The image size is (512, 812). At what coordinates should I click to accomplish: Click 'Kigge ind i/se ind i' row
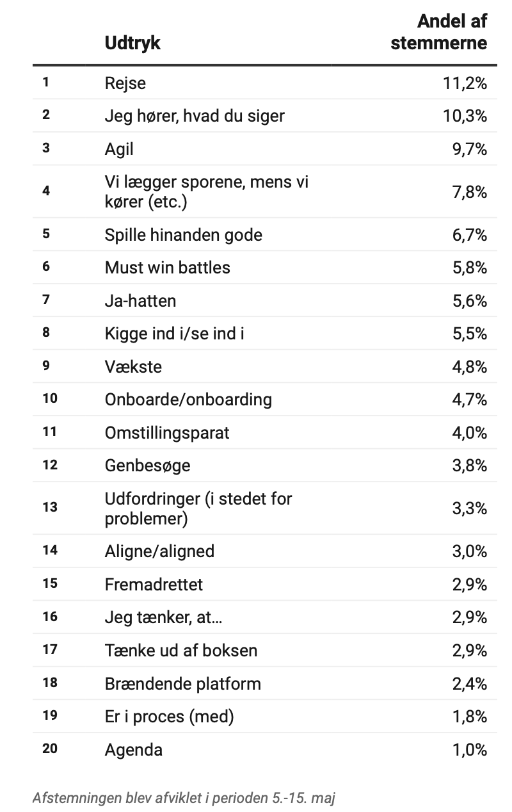click(x=174, y=334)
